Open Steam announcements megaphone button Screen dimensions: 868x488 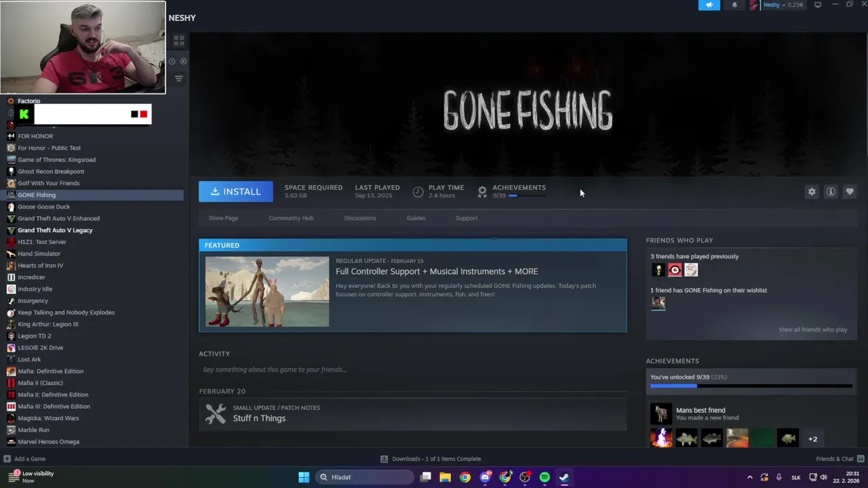click(x=709, y=5)
